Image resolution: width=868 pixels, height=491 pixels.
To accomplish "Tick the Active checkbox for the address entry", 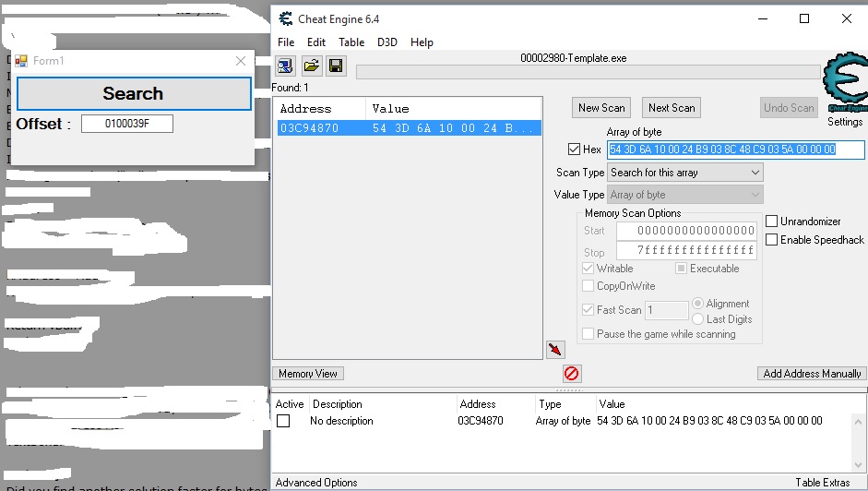I will pos(284,421).
